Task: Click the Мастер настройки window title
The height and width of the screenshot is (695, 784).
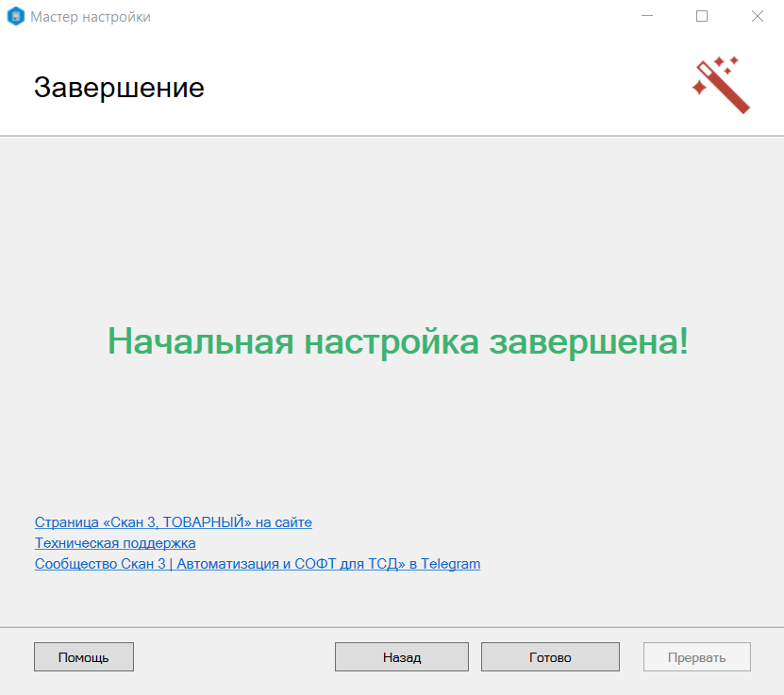Action: (x=91, y=17)
